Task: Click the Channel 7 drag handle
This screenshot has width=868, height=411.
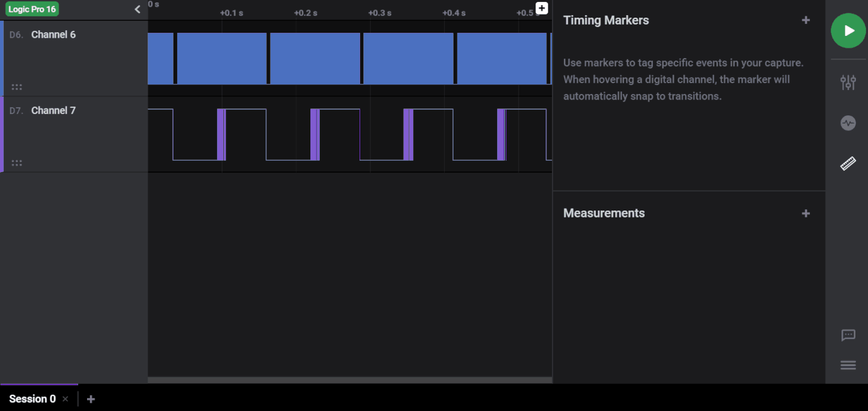Action: tap(16, 163)
